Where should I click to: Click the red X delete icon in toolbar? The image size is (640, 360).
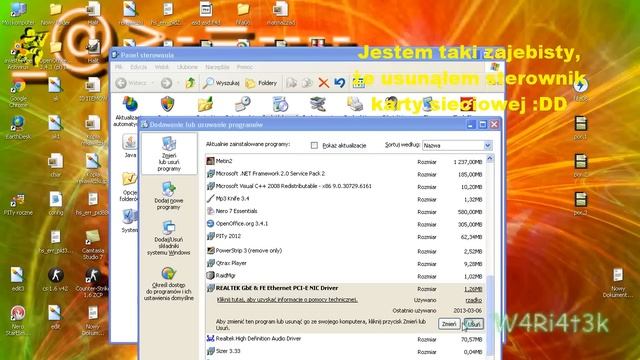click(x=323, y=83)
